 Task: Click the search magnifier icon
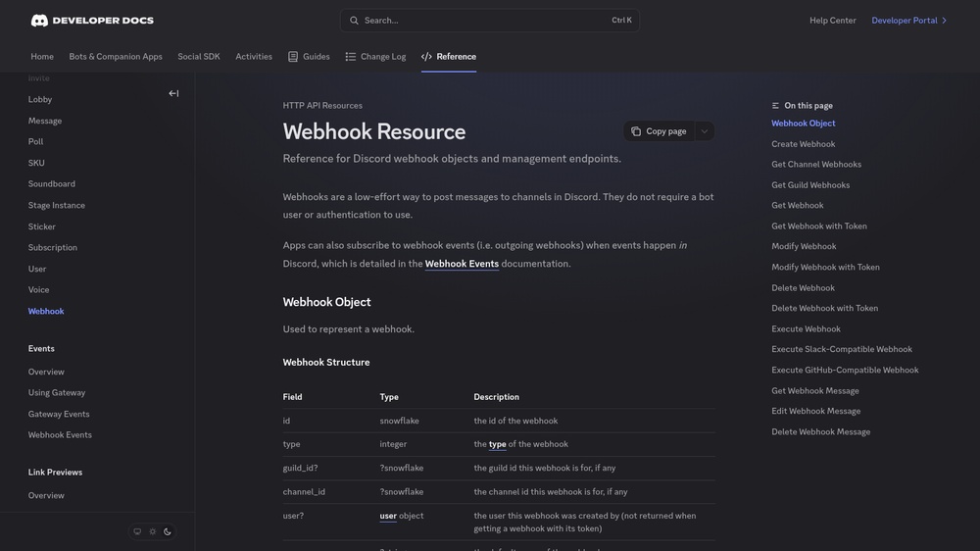pyautogui.click(x=354, y=21)
